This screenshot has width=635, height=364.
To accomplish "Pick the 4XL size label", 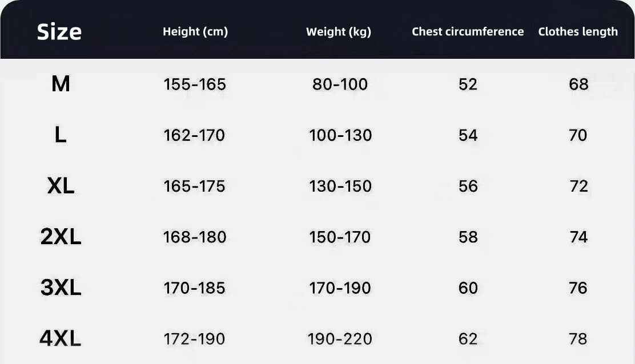I will point(61,339).
